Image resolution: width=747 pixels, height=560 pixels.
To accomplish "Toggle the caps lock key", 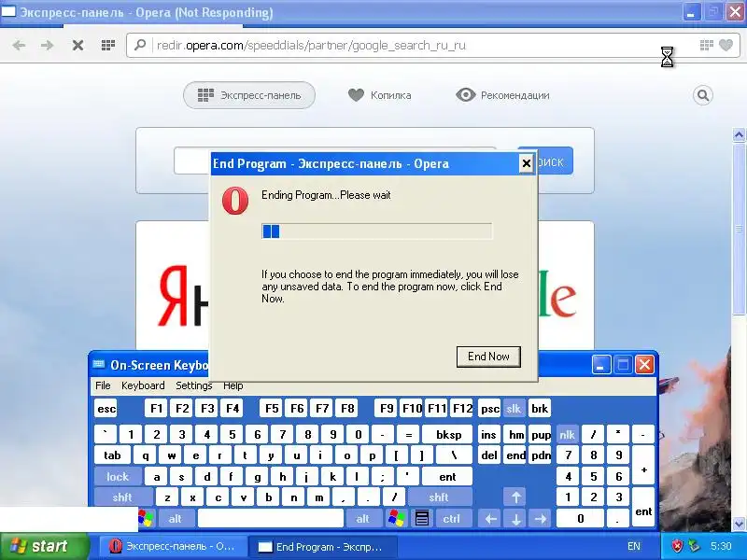I will click(118, 477).
